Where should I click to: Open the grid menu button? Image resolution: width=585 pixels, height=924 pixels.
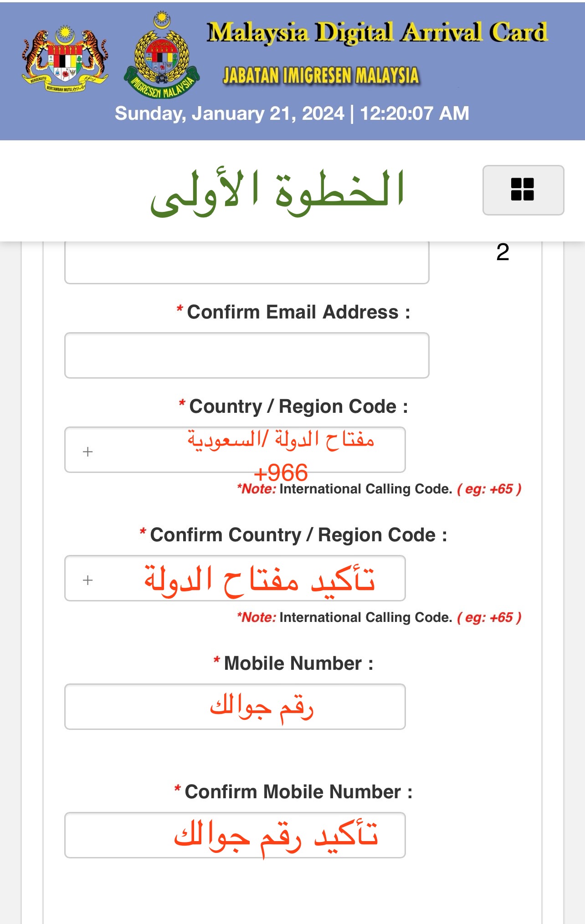coord(523,190)
